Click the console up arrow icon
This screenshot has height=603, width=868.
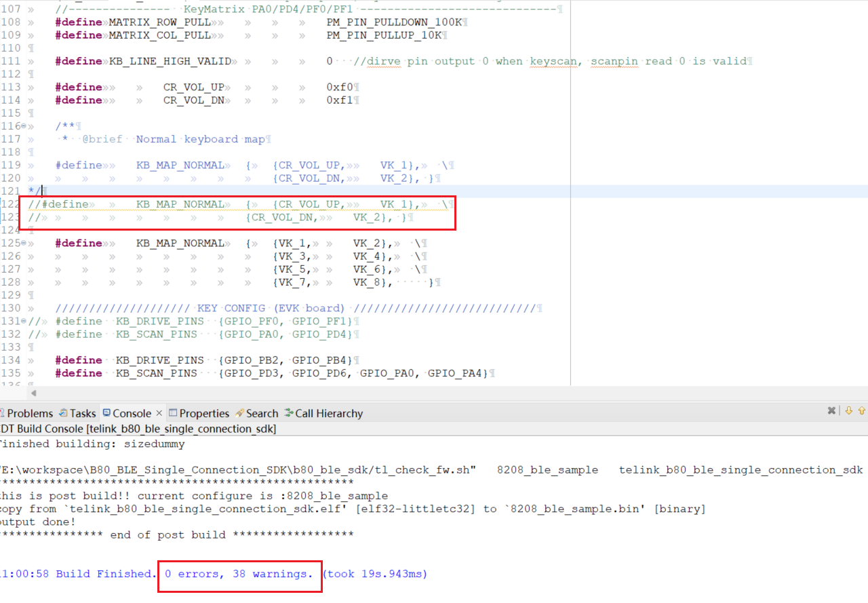[x=862, y=410]
